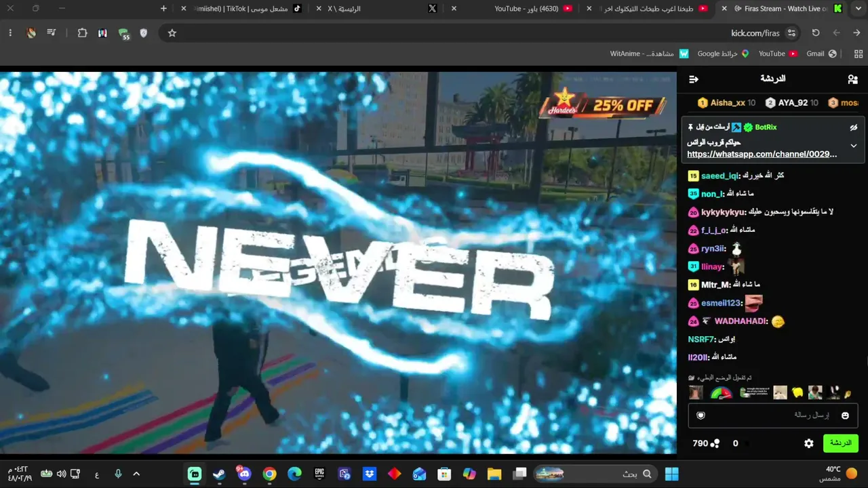Image resolution: width=868 pixels, height=488 pixels.
Task: Open Dropbox from the taskbar
Action: [370, 474]
